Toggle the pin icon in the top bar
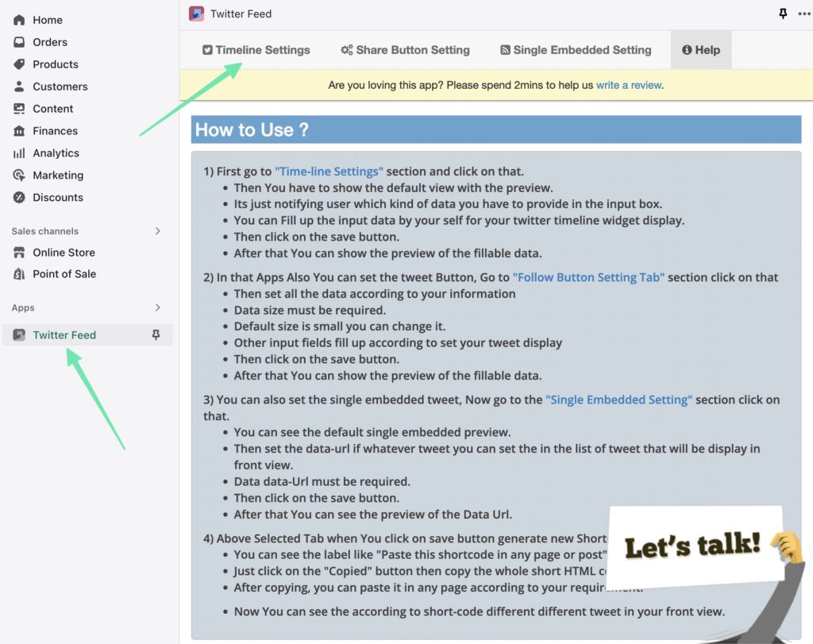The width and height of the screenshot is (813, 644). pos(783,13)
